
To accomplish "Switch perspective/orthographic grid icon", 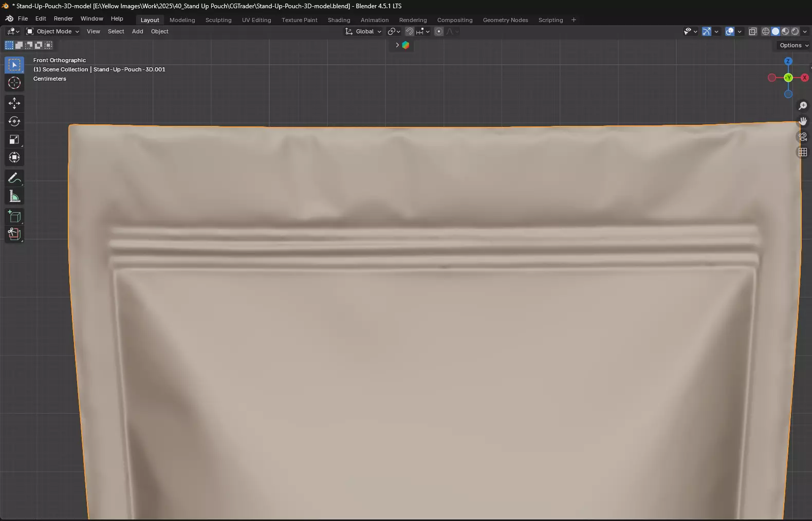I will [x=803, y=152].
